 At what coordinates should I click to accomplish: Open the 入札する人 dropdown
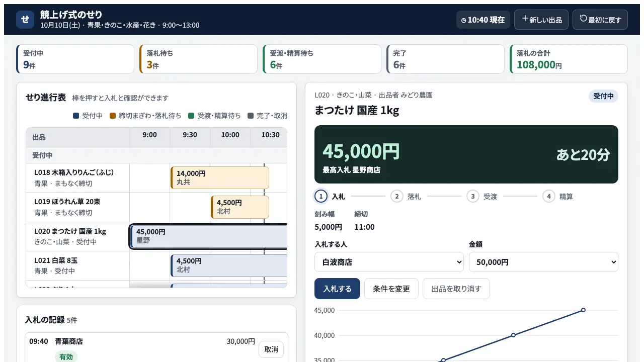(x=389, y=262)
